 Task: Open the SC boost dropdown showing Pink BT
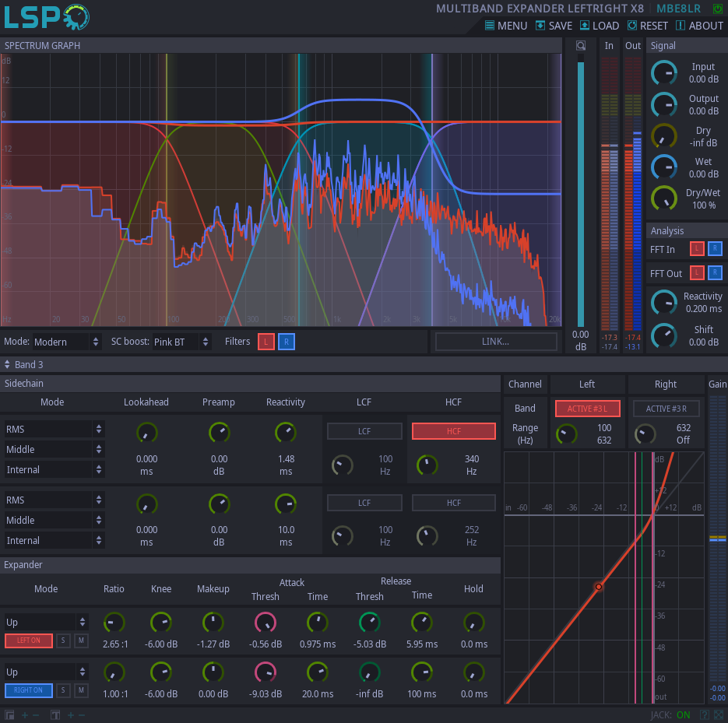tap(181, 342)
